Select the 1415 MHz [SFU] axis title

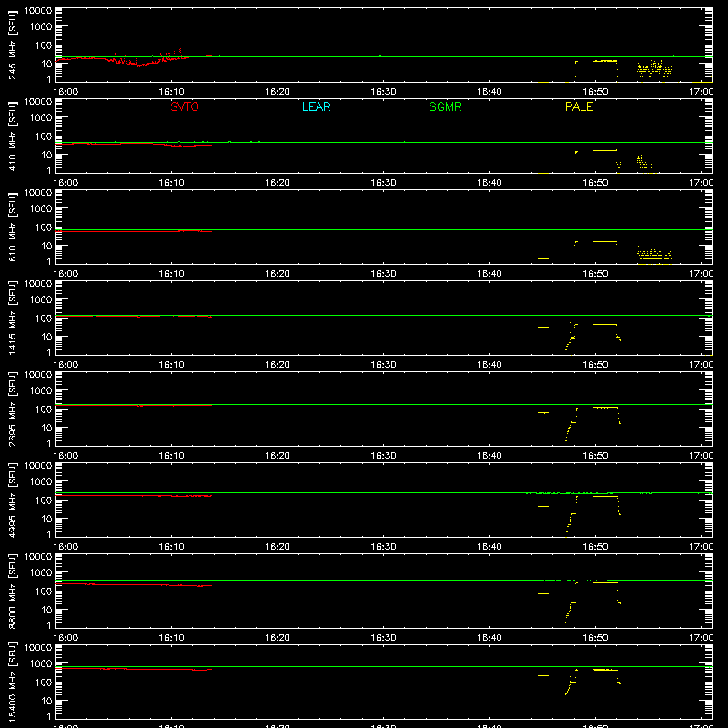[13, 318]
